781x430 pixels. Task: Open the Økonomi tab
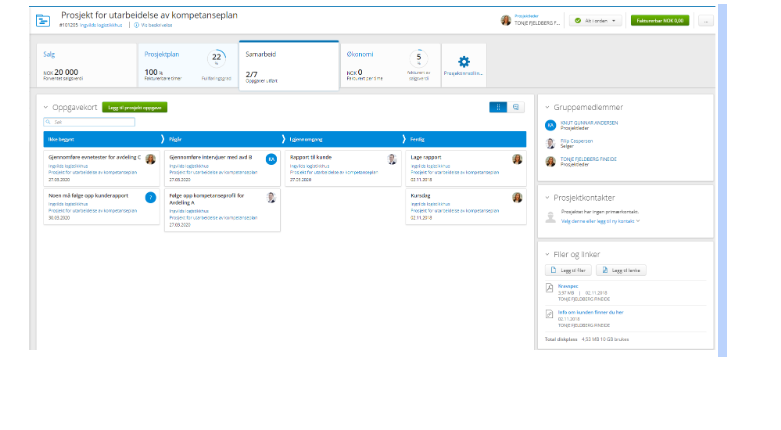pos(390,65)
